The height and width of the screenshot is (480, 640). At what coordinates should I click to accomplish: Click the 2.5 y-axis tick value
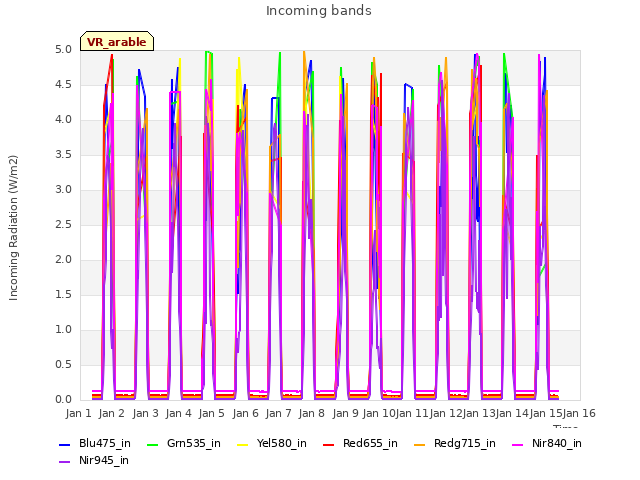tap(63, 225)
